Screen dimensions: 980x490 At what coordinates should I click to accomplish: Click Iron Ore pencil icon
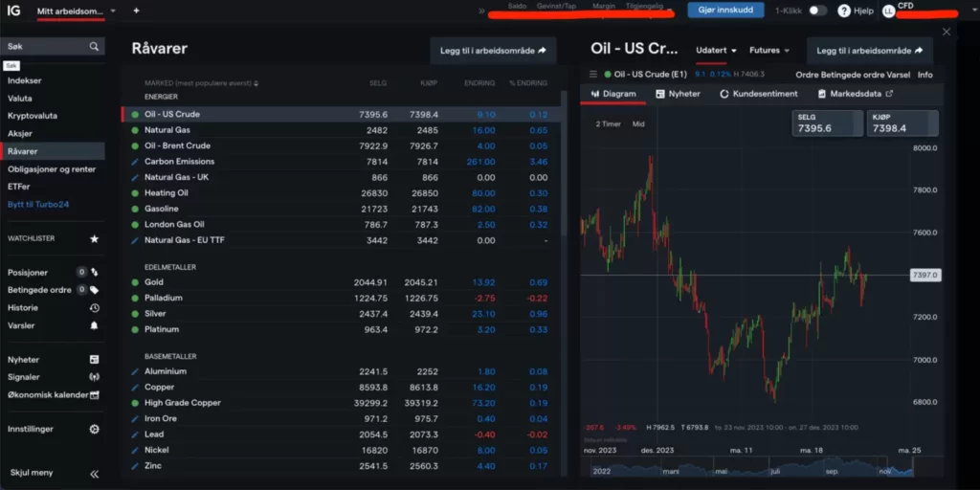point(135,419)
